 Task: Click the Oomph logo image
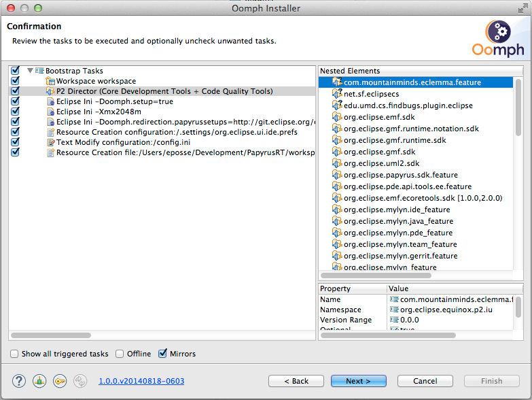coord(498,38)
